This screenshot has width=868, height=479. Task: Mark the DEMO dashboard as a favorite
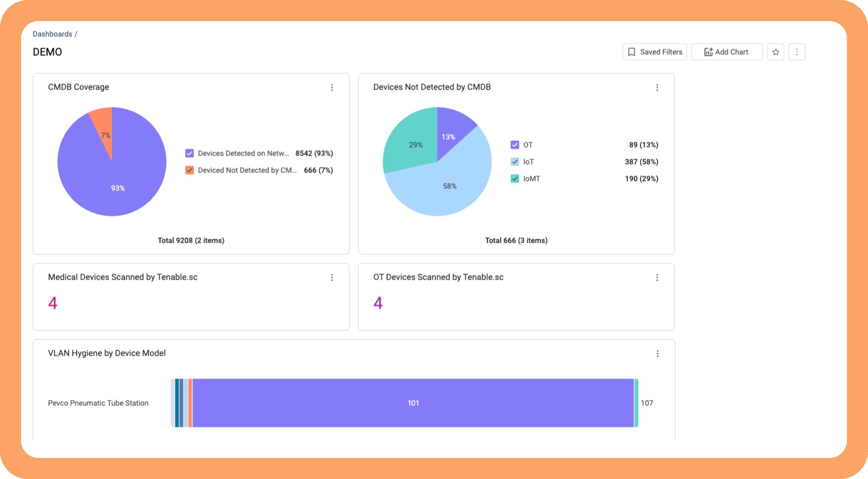776,52
